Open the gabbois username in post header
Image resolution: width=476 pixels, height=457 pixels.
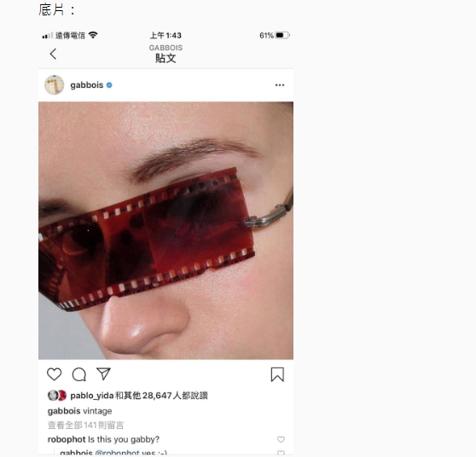pos(87,85)
